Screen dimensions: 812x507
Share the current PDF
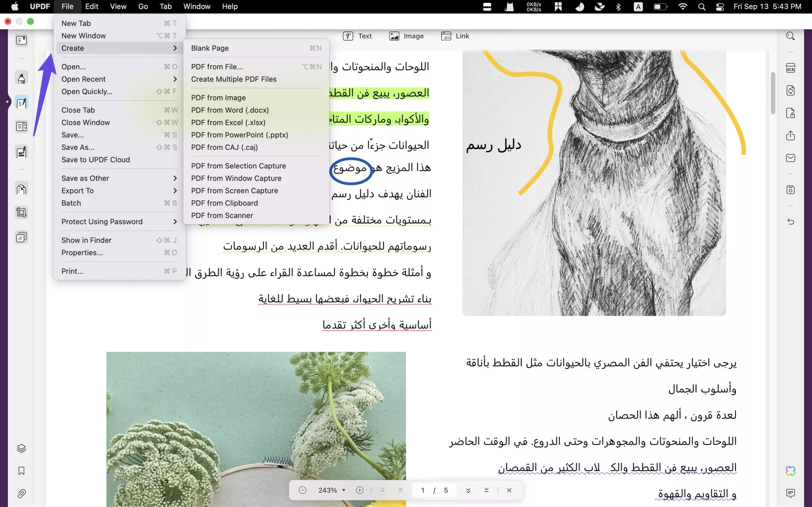pos(791,136)
